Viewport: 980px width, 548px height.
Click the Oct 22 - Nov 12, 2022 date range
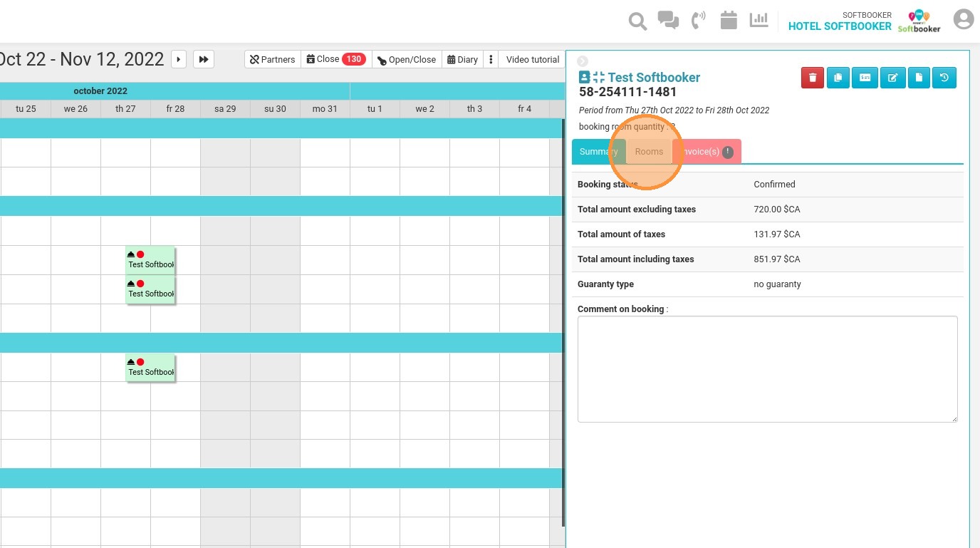point(82,59)
